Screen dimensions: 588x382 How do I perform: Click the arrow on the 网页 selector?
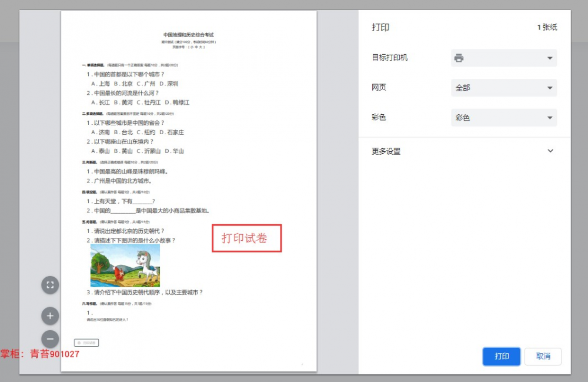click(x=550, y=87)
